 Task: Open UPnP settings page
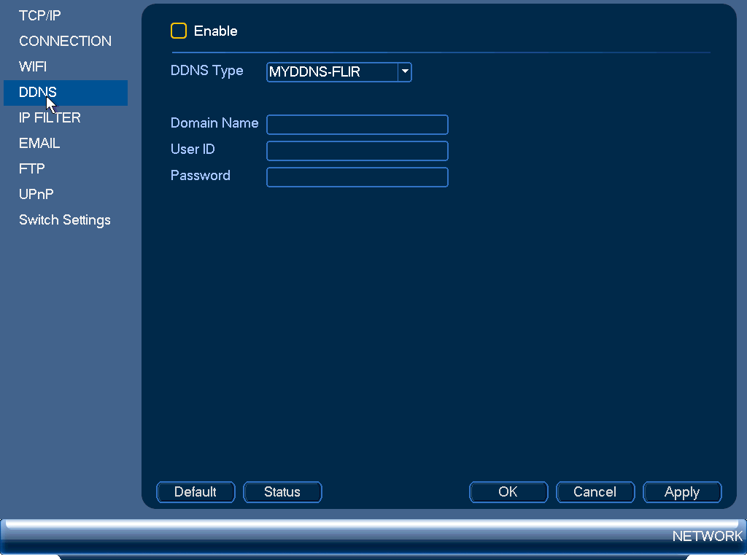tap(36, 194)
